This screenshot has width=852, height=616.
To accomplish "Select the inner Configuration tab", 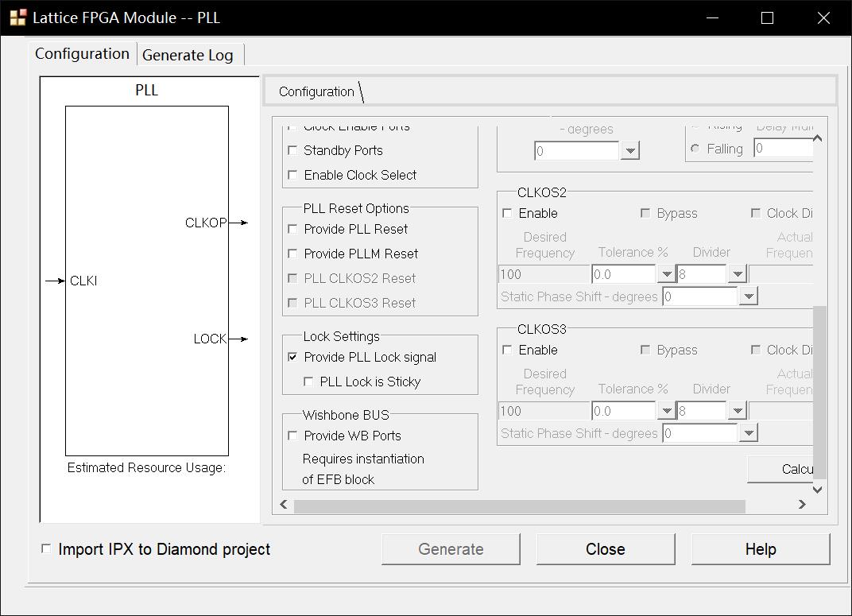I will tap(316, 91).
